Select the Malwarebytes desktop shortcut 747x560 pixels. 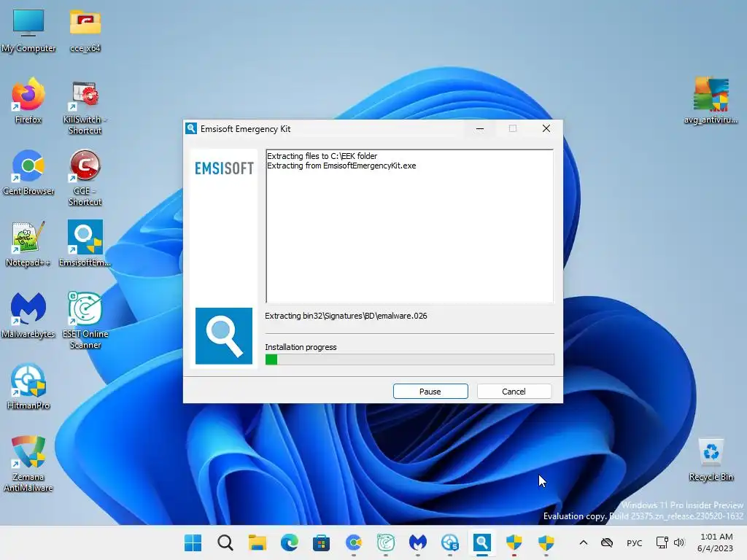[28, 315]
